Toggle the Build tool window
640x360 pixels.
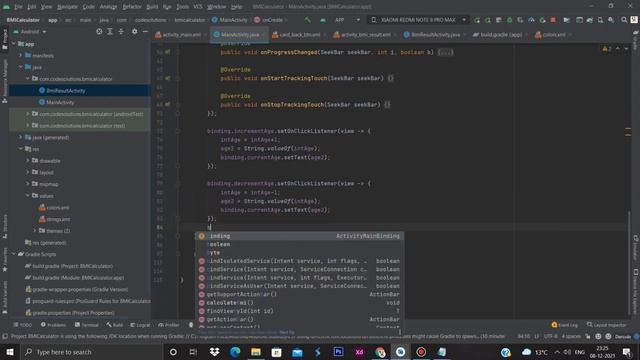coord(115,325)
